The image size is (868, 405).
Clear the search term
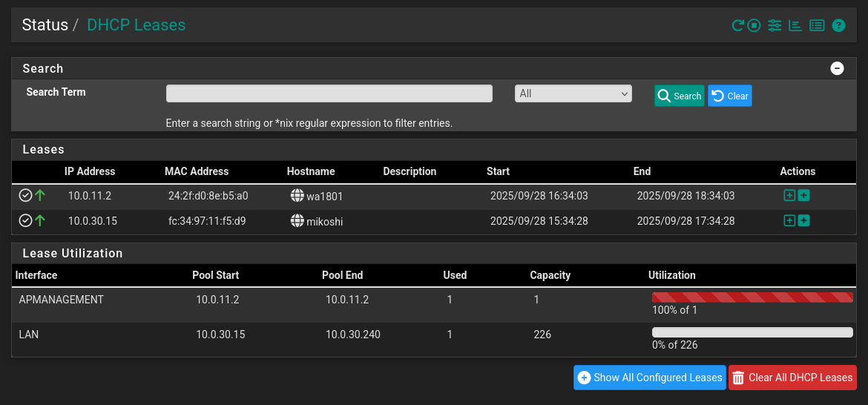click(x=729, y=96)
